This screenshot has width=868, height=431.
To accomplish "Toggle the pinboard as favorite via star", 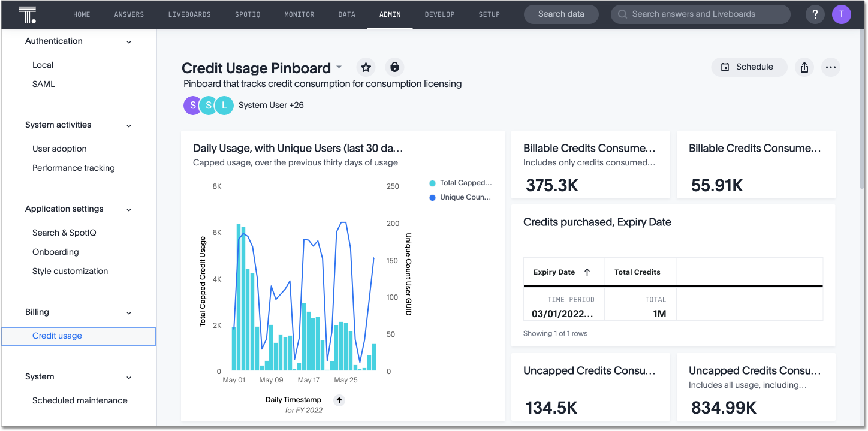I will tap(366, 67).
